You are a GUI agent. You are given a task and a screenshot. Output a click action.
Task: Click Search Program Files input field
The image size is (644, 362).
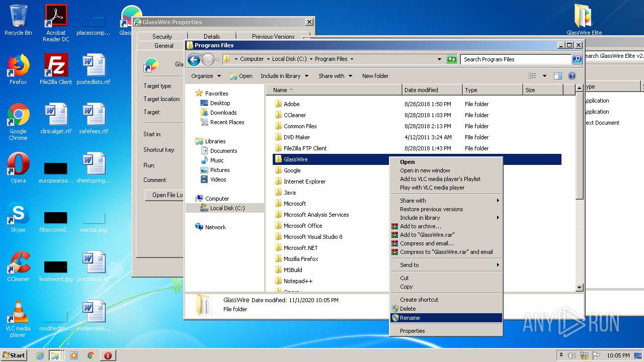[516, 59]
